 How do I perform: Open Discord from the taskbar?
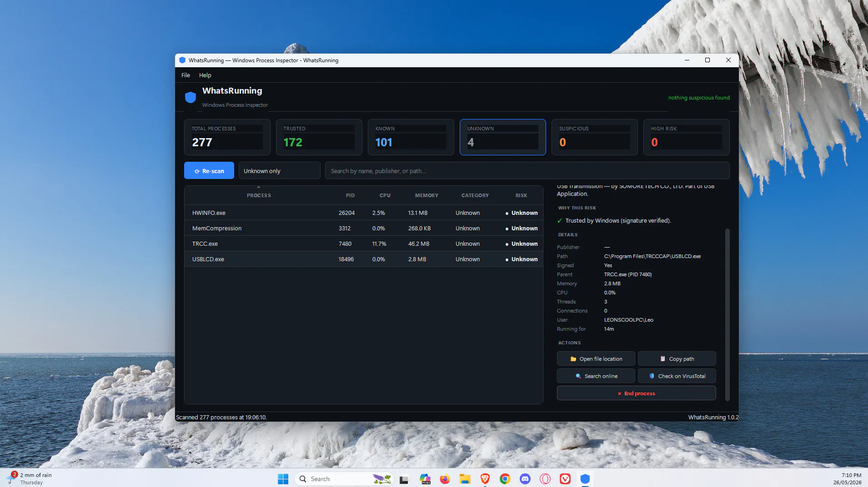click(x=525, y=479)
